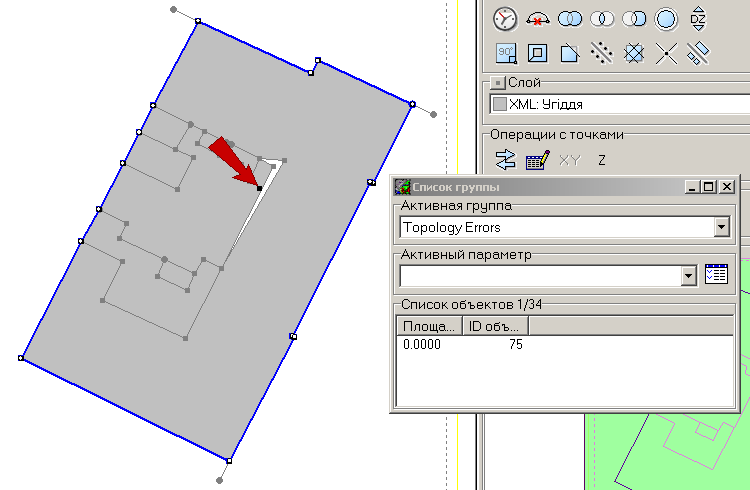
Task: Click the Список группы window title icon
Action: point(402,187)
